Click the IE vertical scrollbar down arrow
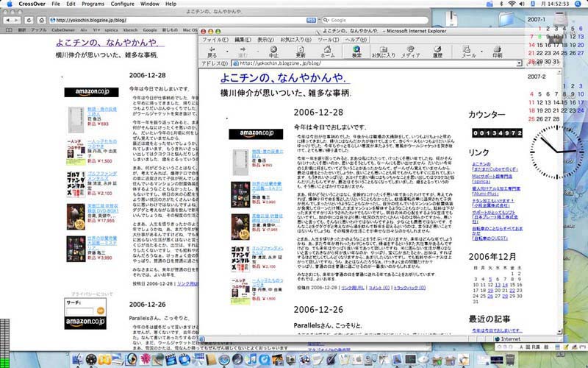Image resolution: width=588 pixels, height=368 pixels. pyautogui.click(x=559, y=332)
